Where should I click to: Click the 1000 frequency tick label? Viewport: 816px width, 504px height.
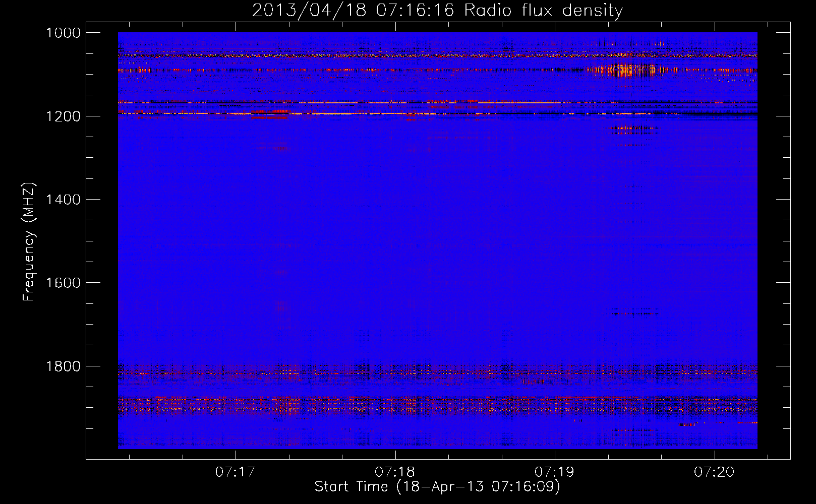point(63,33)
